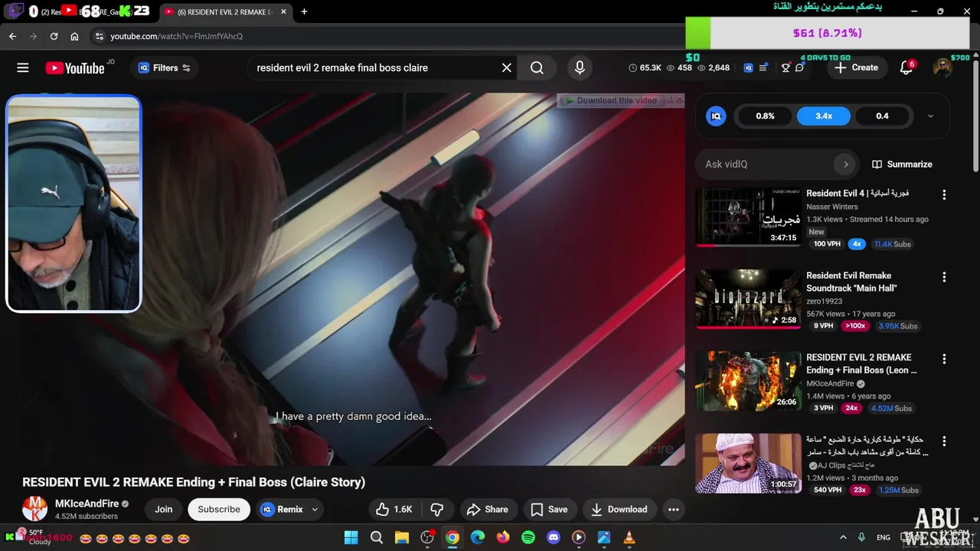Open the AJ Clips 1:00:57 video thumbnail
Viewport: 980px width, 551px height.
[747, 463]
